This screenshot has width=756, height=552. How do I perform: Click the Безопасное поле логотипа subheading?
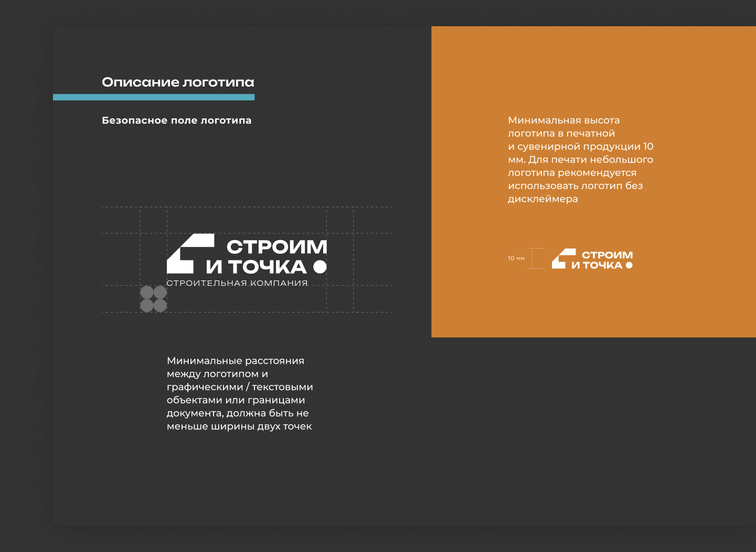pyautogui.click(x=176, y=121)
